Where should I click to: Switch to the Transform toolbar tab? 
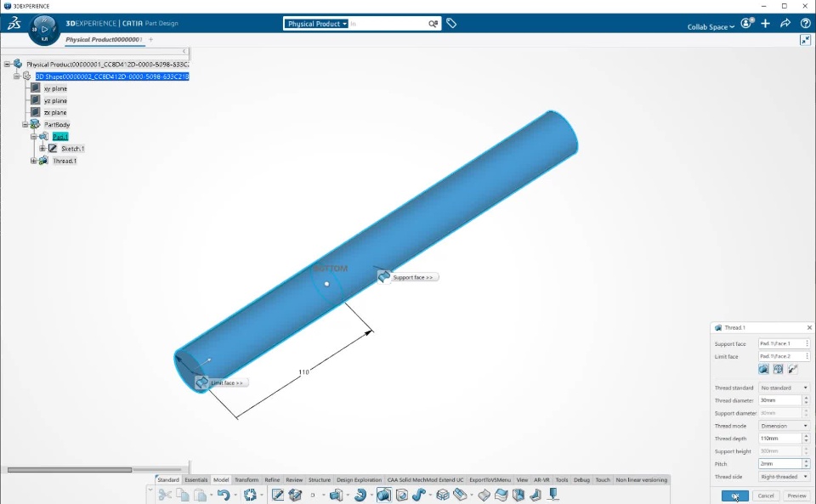click(x=246, y=479)
